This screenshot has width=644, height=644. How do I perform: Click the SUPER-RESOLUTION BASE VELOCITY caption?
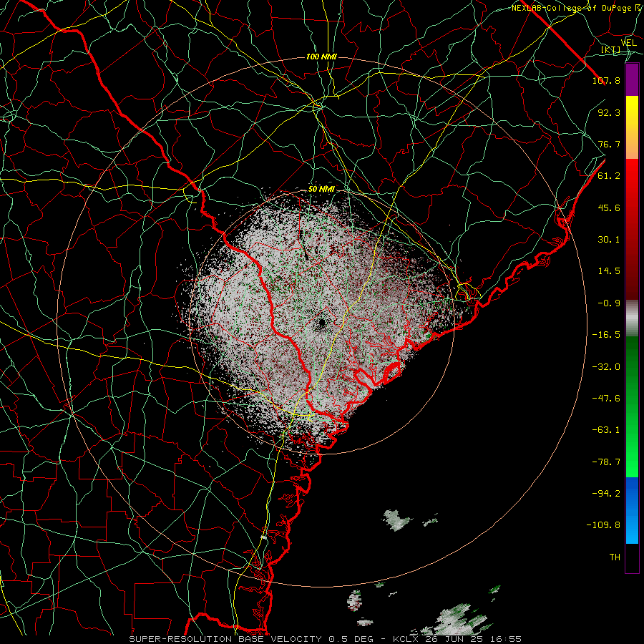pos(325,639)
